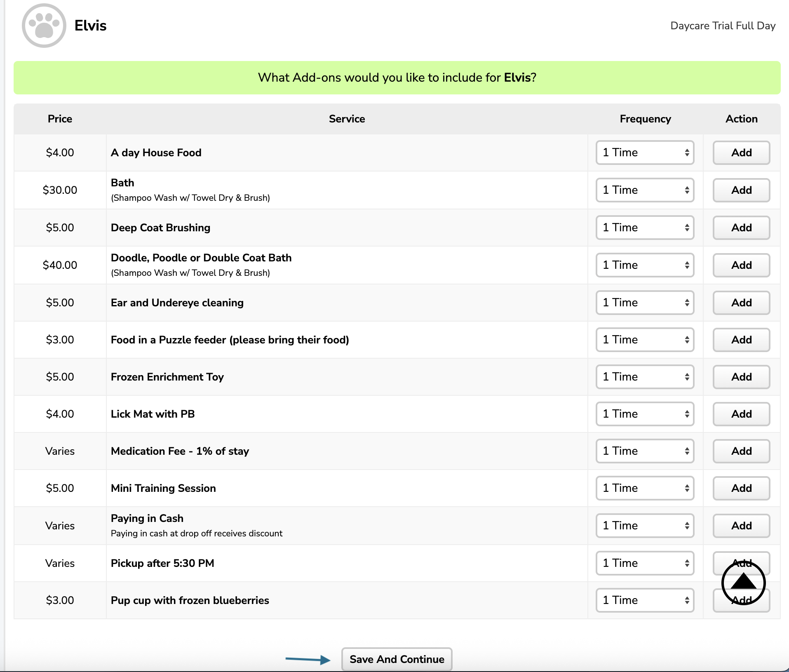Open frequency dropdown for Paying in Cash

click(x=645, y=526)
